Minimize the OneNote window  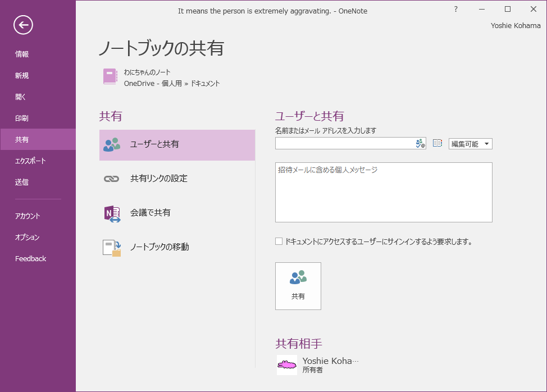click(x=482, y=10)
